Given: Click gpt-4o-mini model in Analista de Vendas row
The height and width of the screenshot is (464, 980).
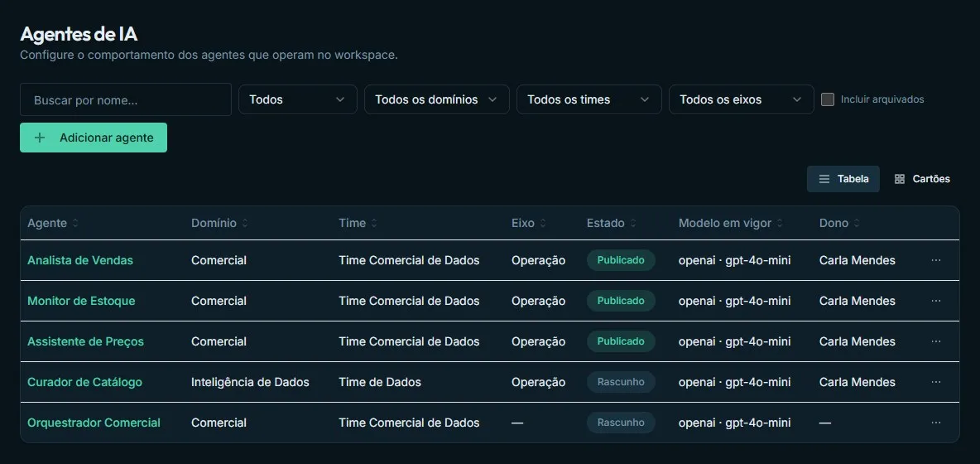Looking at the screenshot, I should [734, 260].
